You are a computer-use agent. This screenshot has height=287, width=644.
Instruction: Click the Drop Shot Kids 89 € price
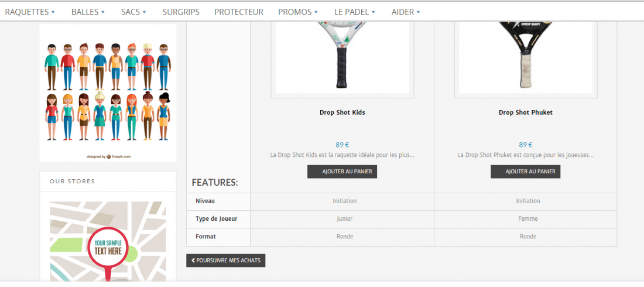[342, 145]
